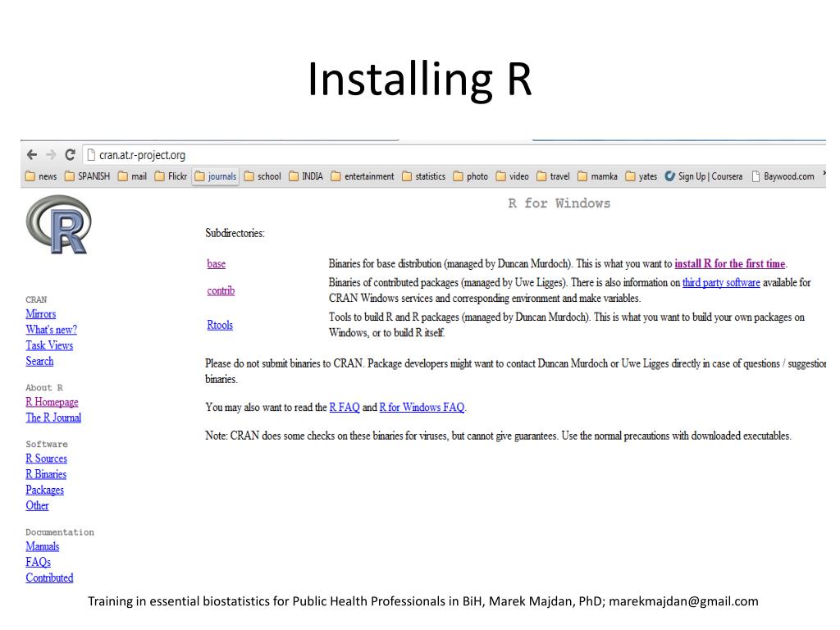Open the video bookmark folder
Image resolution: width=840 pixels, height=630 pixels.
pyautogui.click(x=512, y=176)
